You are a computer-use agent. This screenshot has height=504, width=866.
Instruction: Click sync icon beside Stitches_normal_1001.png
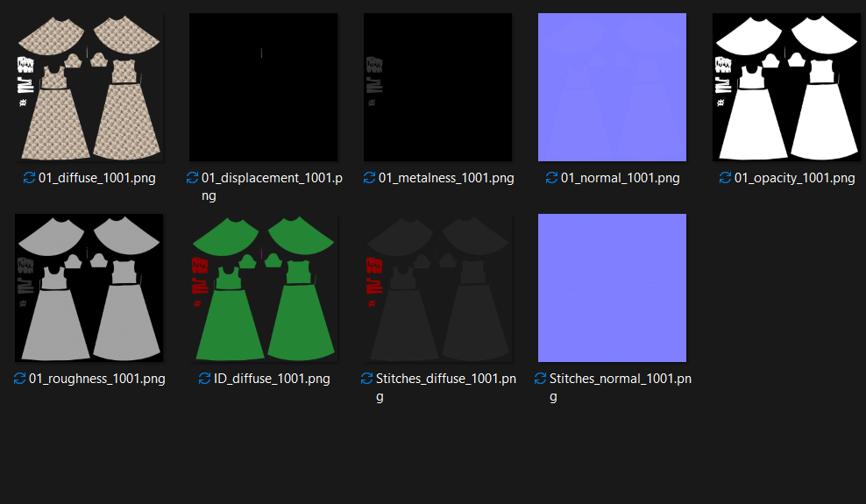[x=541, y=378]
